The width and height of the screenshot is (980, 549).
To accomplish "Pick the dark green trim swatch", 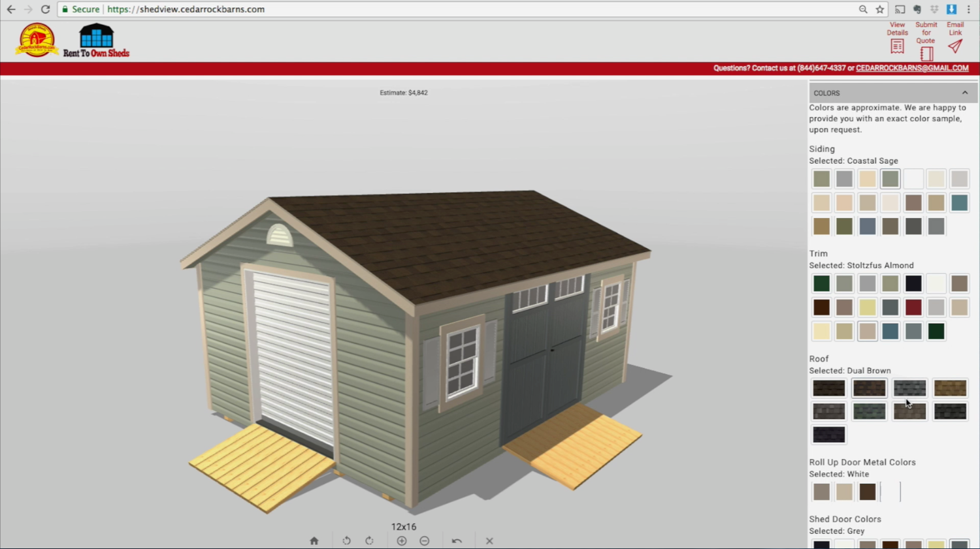I will [x=821, y=283].
